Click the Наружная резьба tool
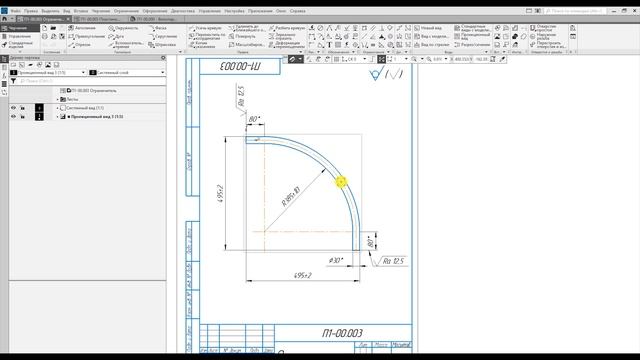Image resolution: width=640 pixels, height=360 pixels. coord(543,36)
